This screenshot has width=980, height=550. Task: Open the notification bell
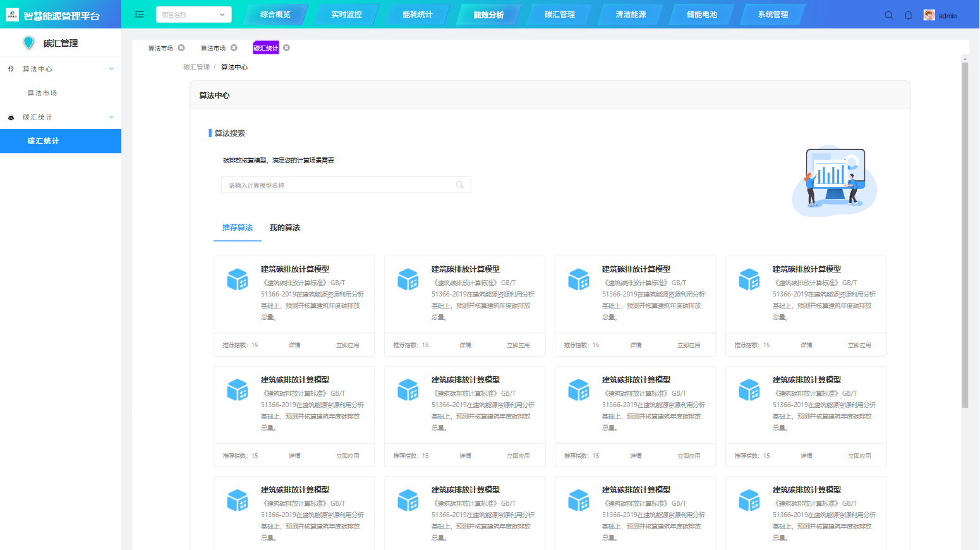[908, 15]
